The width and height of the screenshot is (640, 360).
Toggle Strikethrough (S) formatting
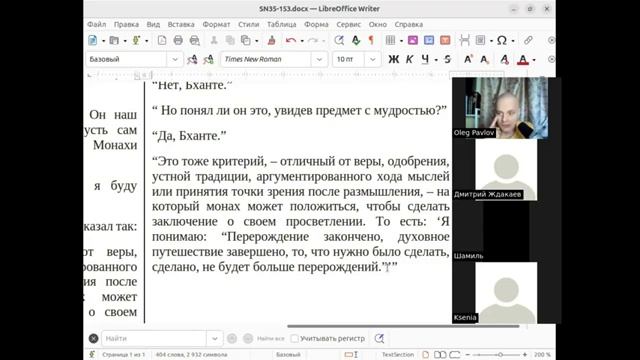tap(447, 59)
